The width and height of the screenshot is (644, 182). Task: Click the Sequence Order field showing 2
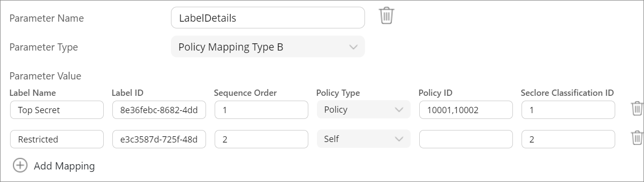coord(261,139)
